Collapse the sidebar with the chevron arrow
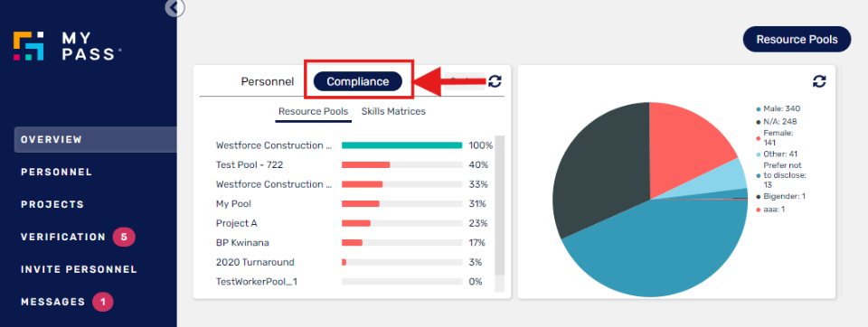Image resolution: width=868 pixels, height=327 pixels. [x=175, y=8]
